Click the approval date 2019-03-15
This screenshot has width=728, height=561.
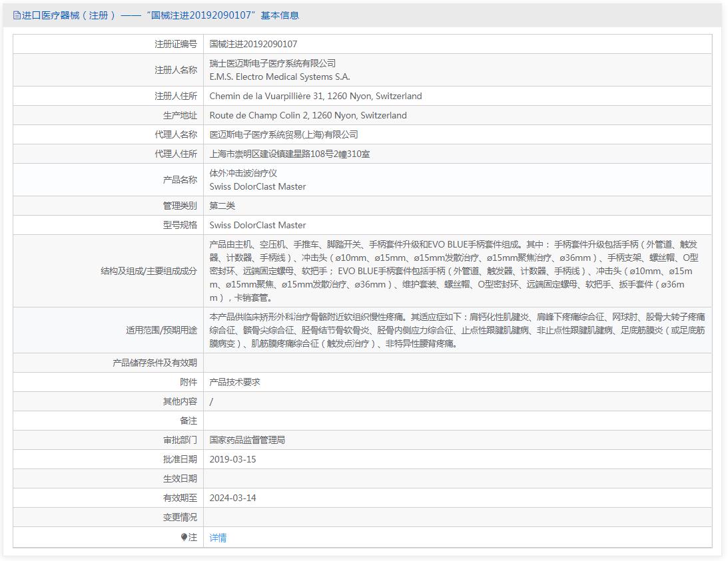tap(232, 459)
